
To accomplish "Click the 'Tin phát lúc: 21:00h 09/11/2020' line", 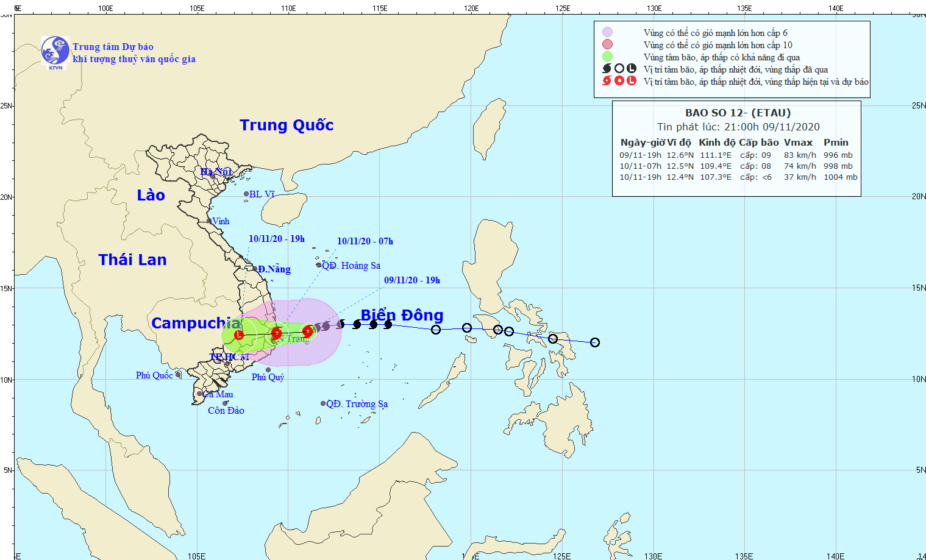I will pos(738,127).
